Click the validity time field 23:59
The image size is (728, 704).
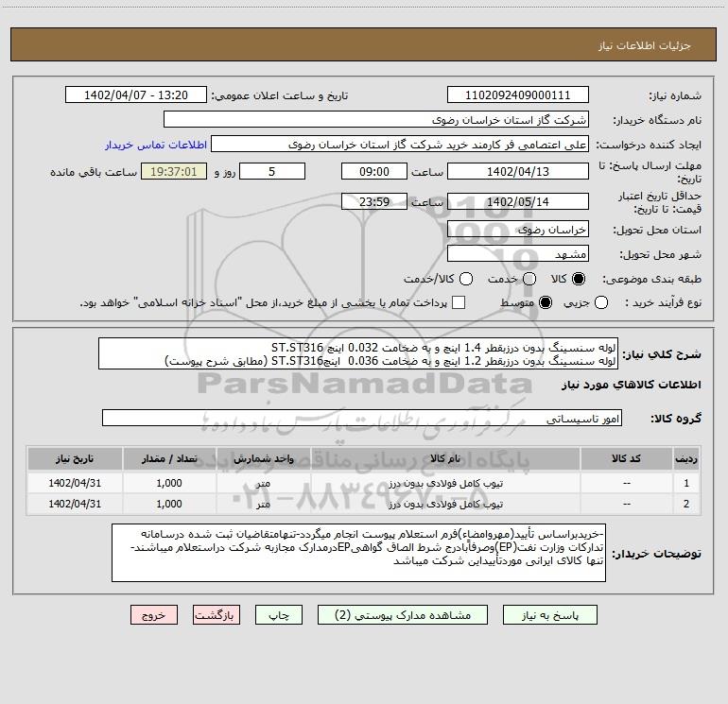click(374, 201)
